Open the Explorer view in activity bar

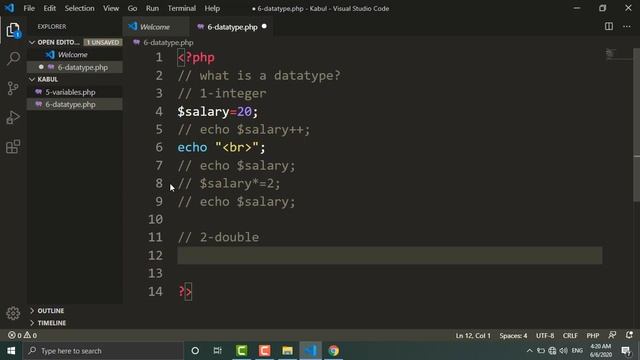[13, 30]
